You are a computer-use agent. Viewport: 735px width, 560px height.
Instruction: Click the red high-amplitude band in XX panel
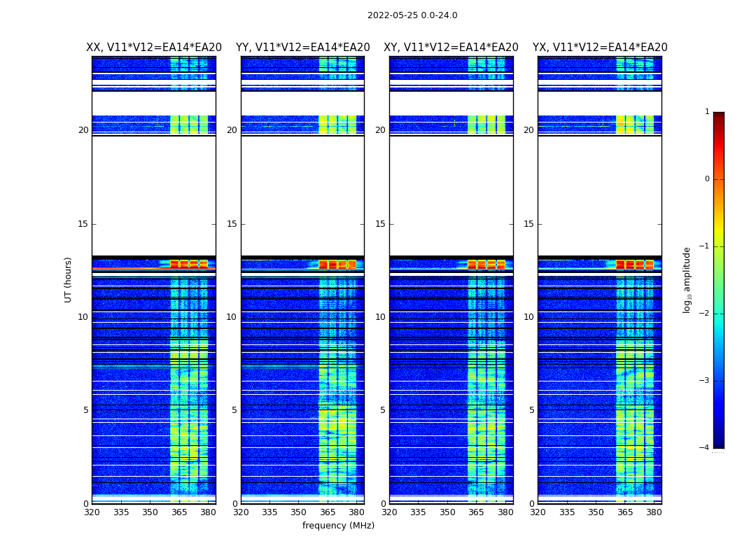click(x=189, y=264)
